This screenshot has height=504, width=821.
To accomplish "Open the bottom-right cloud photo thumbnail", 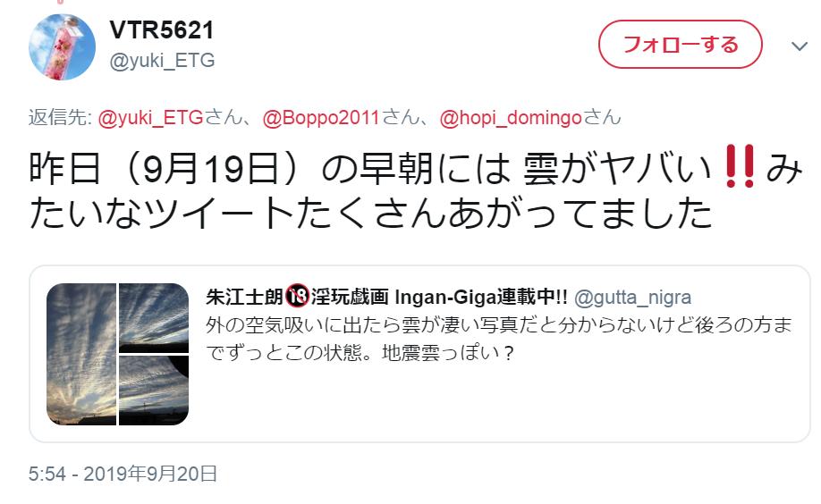I will [x=154, y=391].
